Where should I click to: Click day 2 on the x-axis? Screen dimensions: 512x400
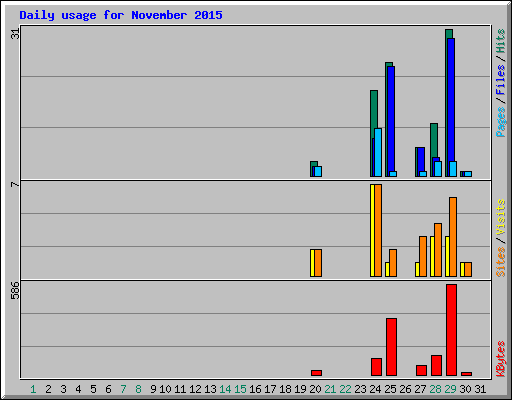pos(48,389)
